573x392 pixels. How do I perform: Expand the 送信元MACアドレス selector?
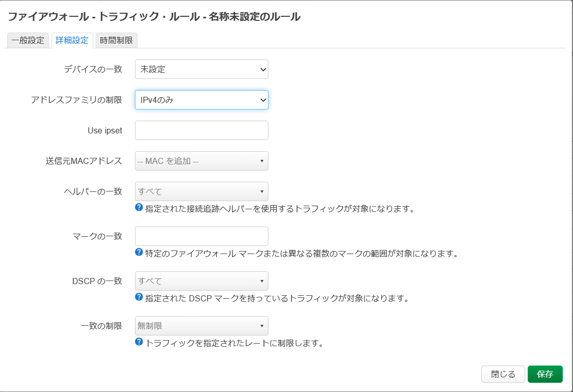(201, 161)
